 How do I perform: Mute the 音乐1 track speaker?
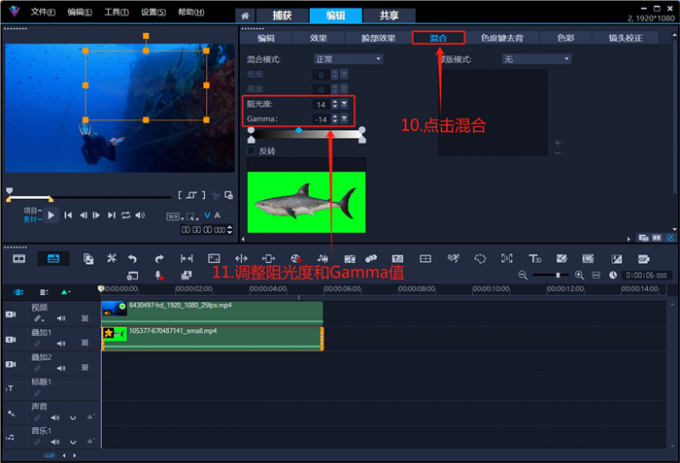pyautogui.click(x=55, y=442)
